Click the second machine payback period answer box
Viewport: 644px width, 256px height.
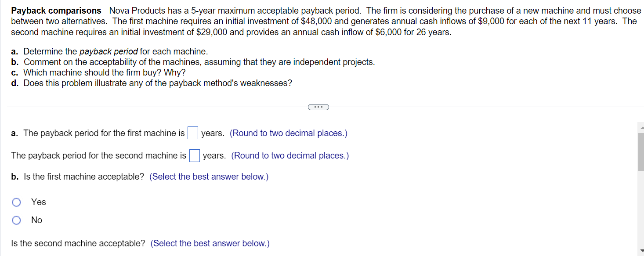tap(194, 155)
